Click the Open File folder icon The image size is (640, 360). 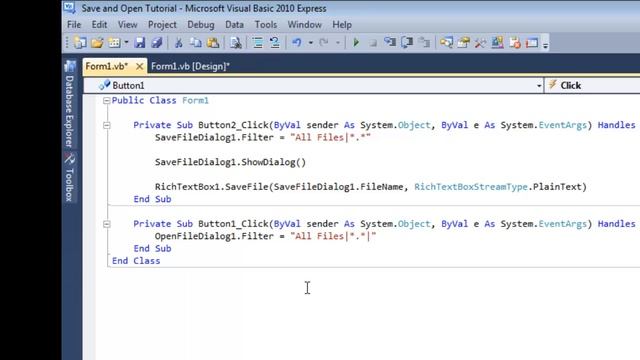(97, 42)
